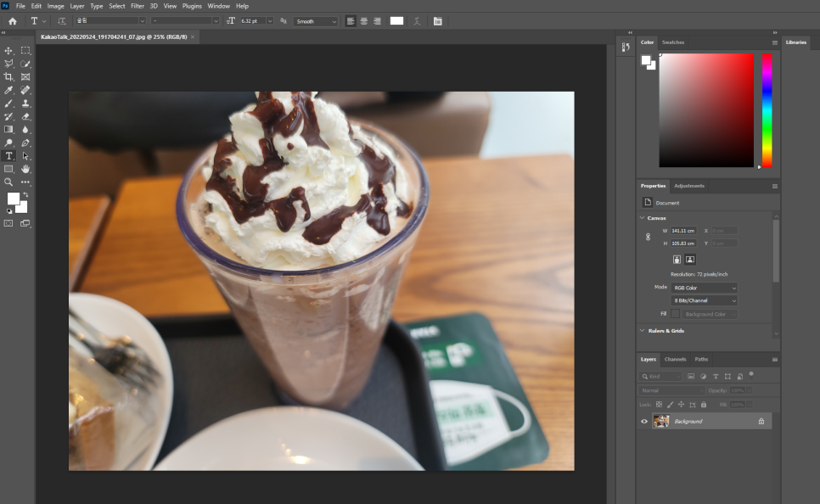Select the Eraser tool
820x504 pixels.
coord(25,116)
